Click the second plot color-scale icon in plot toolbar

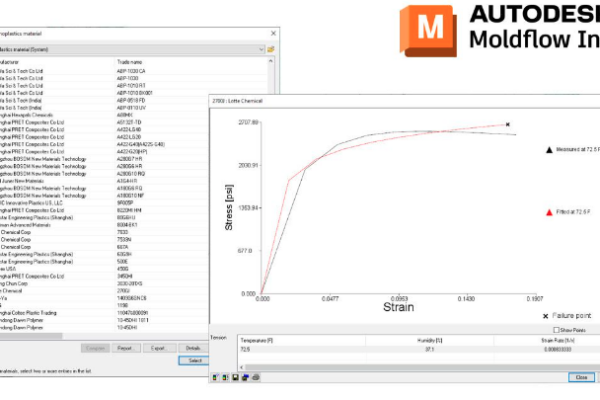click(225, 377)
